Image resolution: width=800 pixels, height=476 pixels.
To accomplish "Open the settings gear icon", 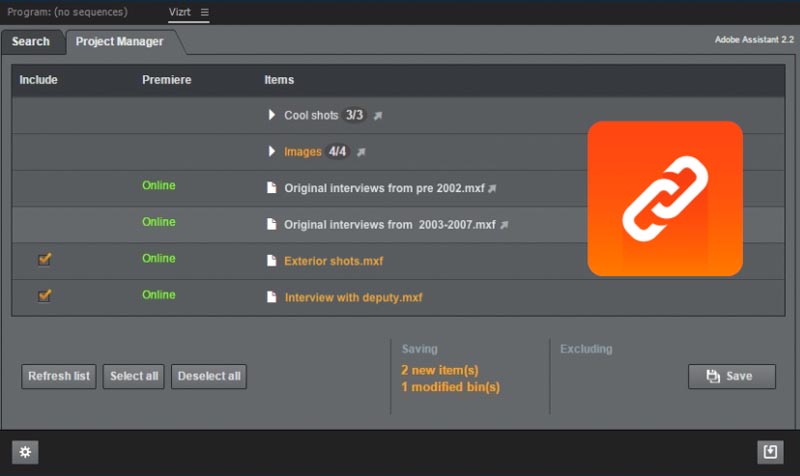I will [25, 452].
